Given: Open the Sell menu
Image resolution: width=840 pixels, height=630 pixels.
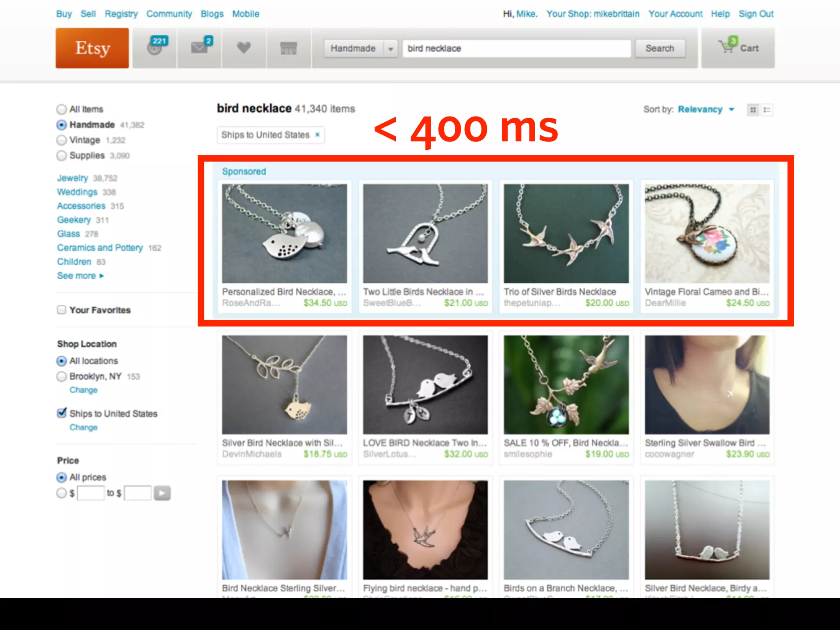Looking at the screenshot, I should 88,14.
